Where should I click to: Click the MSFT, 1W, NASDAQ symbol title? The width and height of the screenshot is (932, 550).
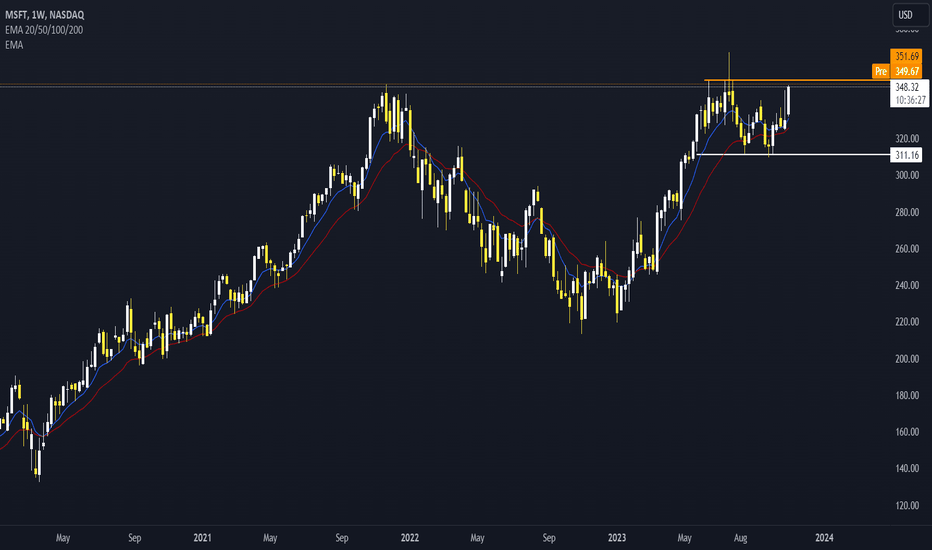point(45,15)
